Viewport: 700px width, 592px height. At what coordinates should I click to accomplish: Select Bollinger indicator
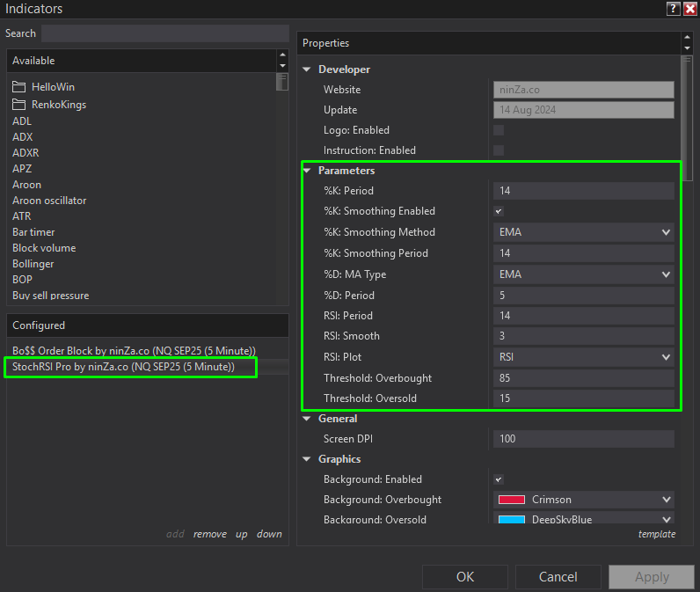(33, 264)
